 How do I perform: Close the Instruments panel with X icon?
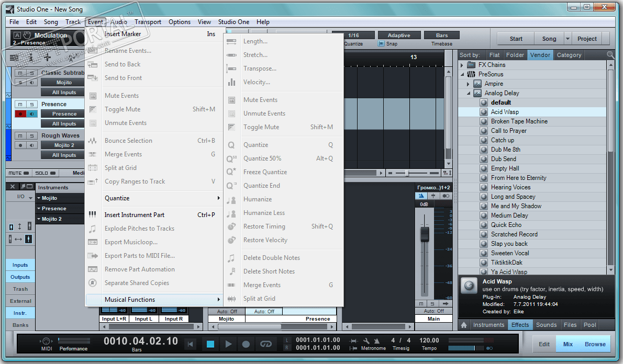[x=13, y=187]
